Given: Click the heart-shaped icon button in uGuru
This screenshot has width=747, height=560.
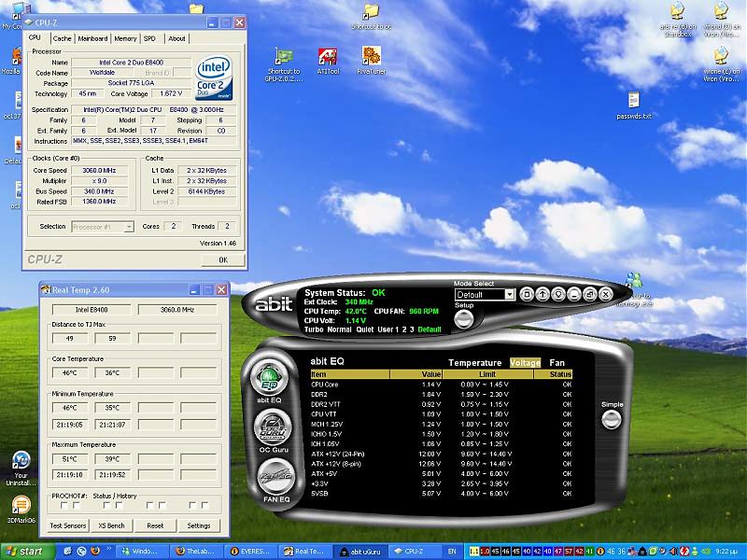Looking at the screenshot, I should coord(557,294).
